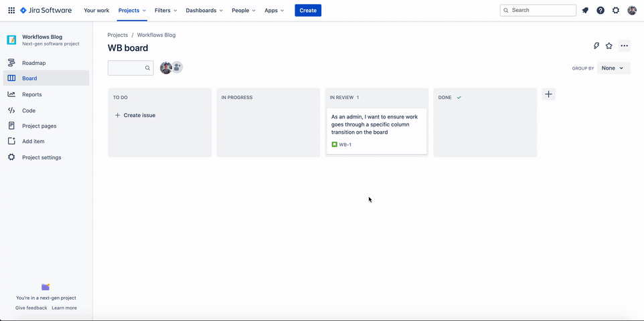Click the Workflows Blog project avatar icon

pos(11,40)
